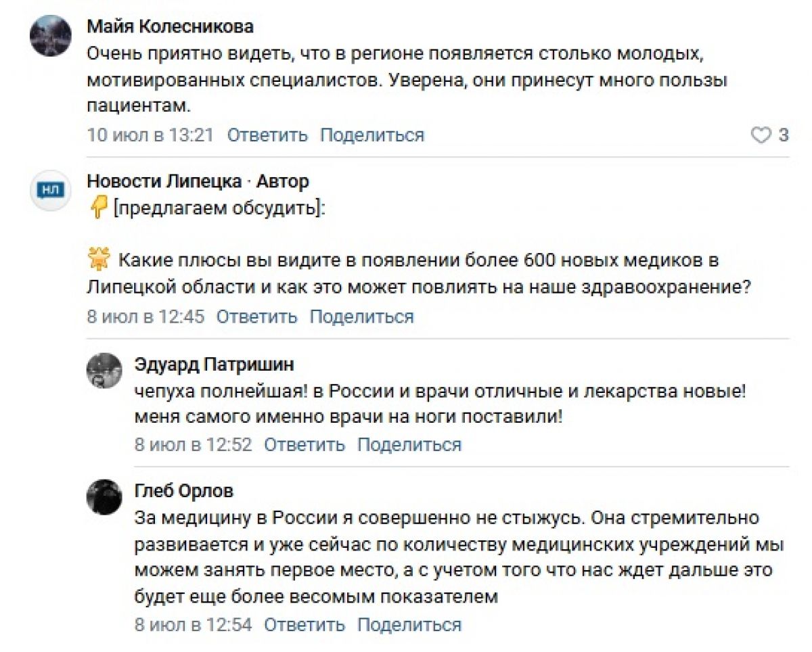Share Глеб Орлов's comment
Screen dimensions: 812x652
(x=409, y=624)
